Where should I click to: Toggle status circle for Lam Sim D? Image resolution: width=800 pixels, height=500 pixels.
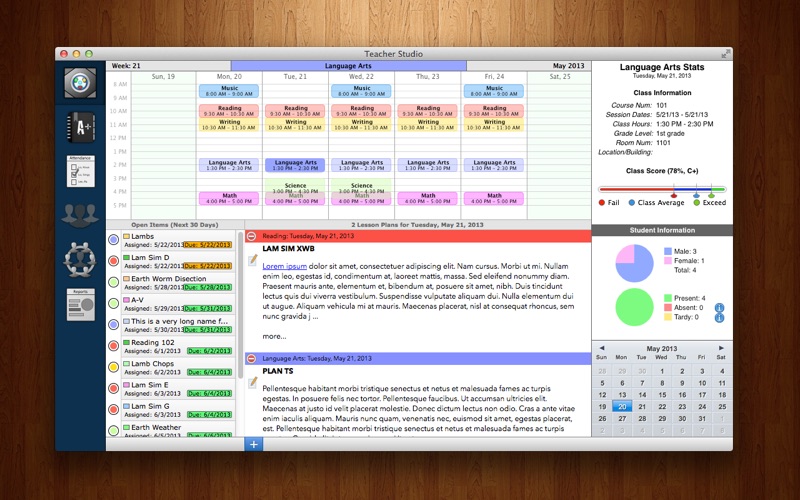114,261
